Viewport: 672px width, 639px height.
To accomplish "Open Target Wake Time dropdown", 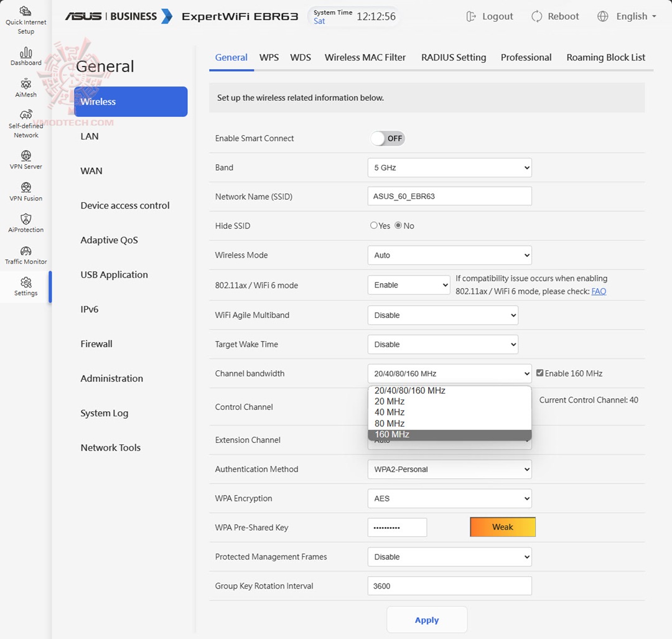I will point(443,344).
